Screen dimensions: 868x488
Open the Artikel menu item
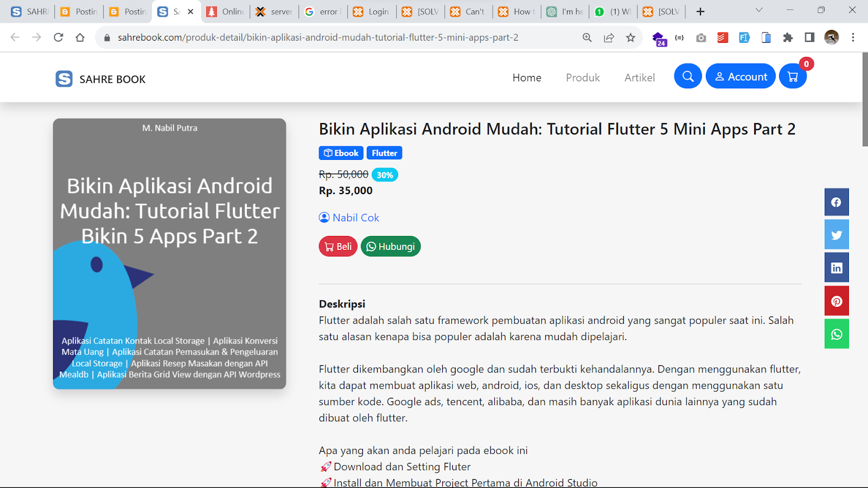tap(640, 78)
